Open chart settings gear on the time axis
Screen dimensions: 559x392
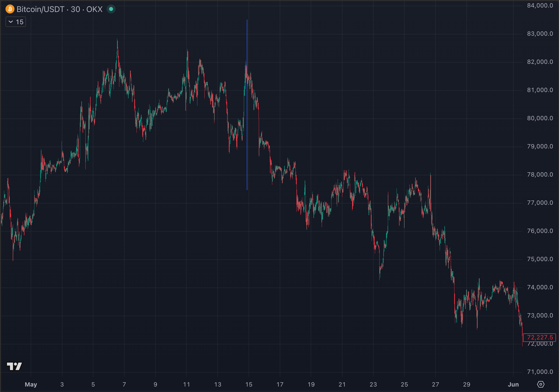coord(541,384)
